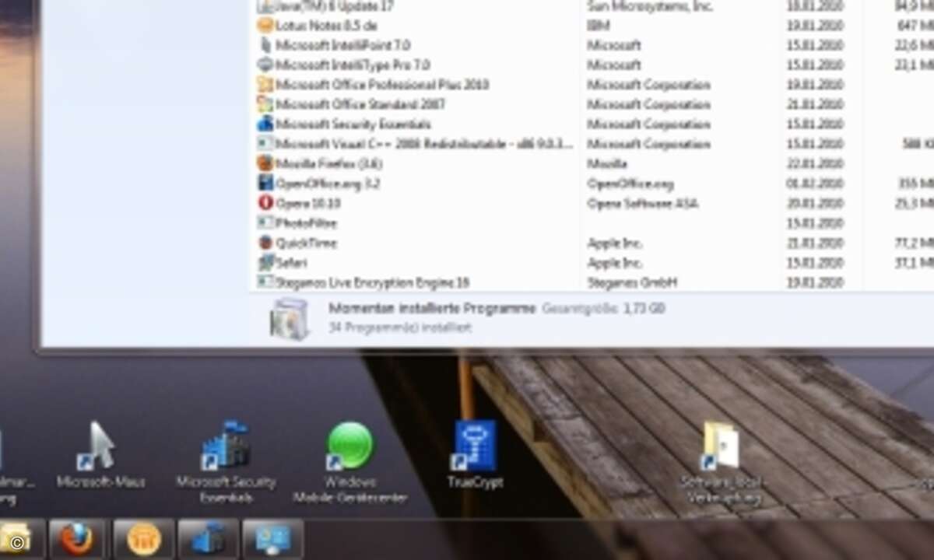The image size is (934, 560).
Task: Click Microsoft publisher in IntelliPoint row
Action: pos(614,45)
